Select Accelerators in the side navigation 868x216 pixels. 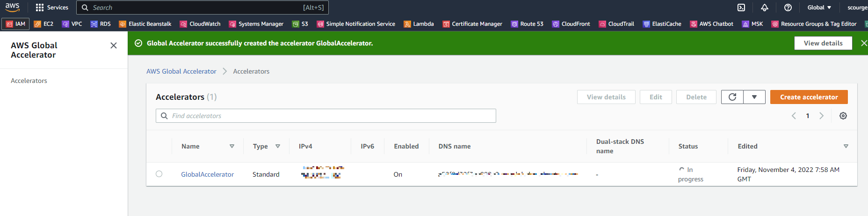[x=29, y=81]
